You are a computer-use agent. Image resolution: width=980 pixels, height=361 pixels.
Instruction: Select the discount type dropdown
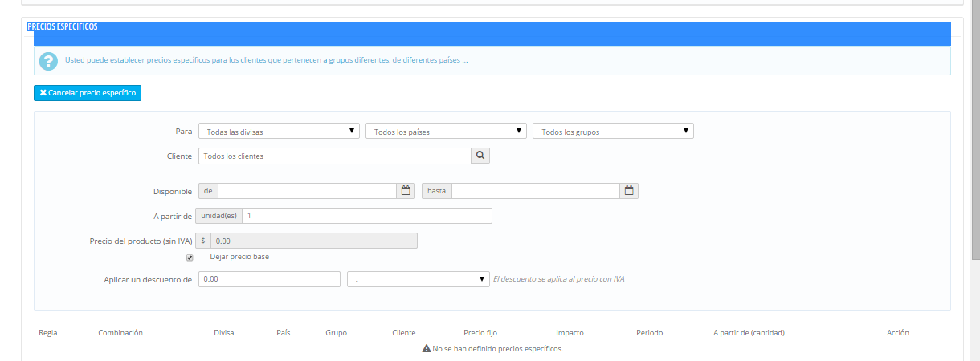[x=418, y=279]
